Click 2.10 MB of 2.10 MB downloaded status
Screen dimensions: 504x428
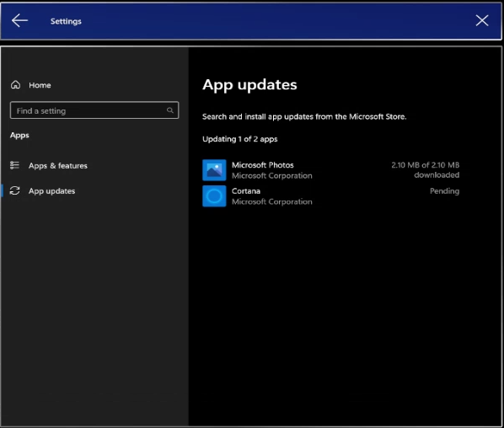coord(426,170)
